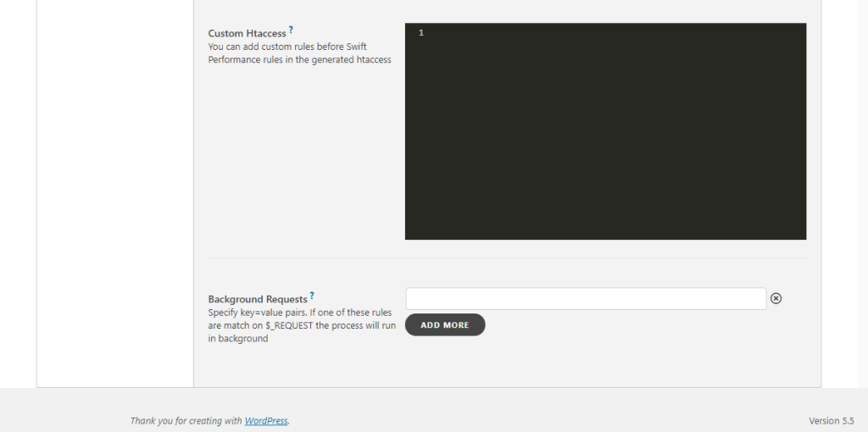Screen dimensions: 868x432
Task: Open the WordPress link in the footer
Action: (266, 421)
